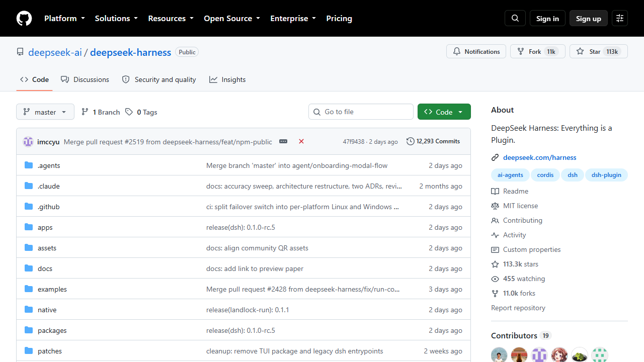
Task: Click the bell icon in Notifications
Action: coord(457,51)
